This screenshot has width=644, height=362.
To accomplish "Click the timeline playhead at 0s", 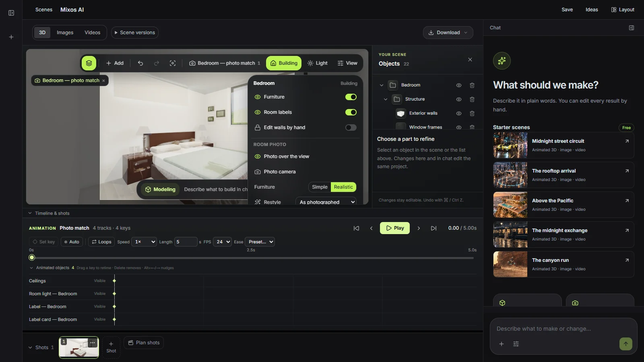I will coord(32,257).
